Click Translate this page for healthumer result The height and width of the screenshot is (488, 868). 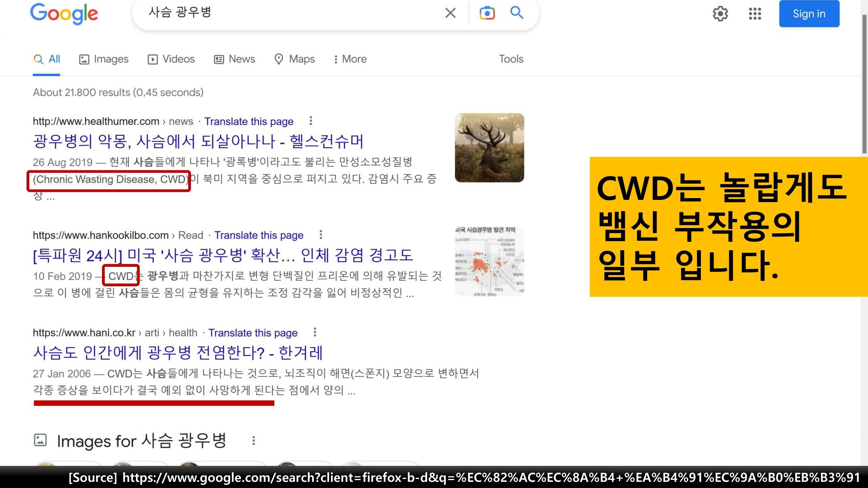pyautogui.click(x=249, y=121)
